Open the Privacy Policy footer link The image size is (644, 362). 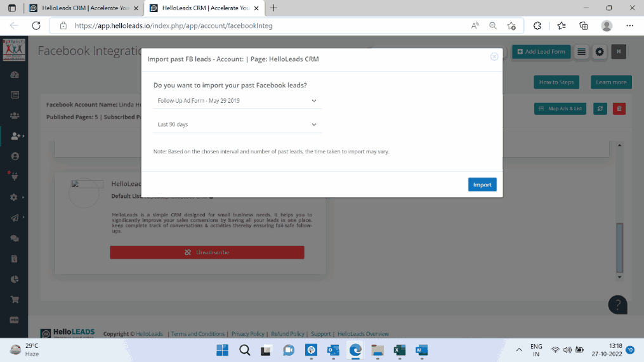[247, 334]
